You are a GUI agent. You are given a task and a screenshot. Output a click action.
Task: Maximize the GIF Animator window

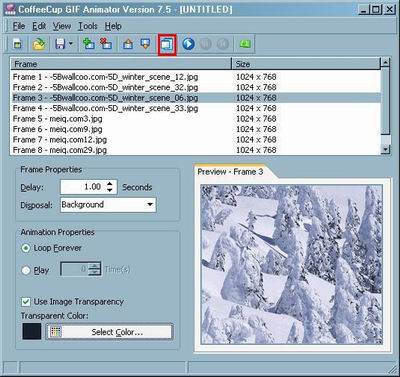pos(376,9)
